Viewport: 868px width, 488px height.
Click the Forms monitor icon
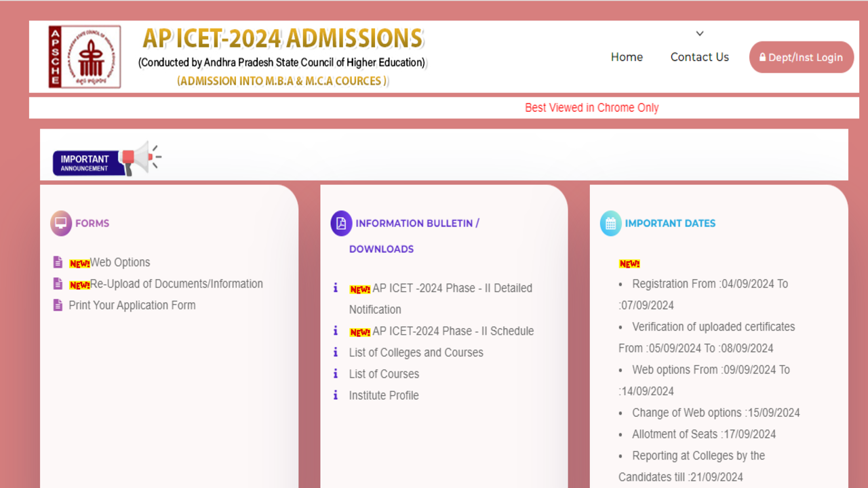61,223
